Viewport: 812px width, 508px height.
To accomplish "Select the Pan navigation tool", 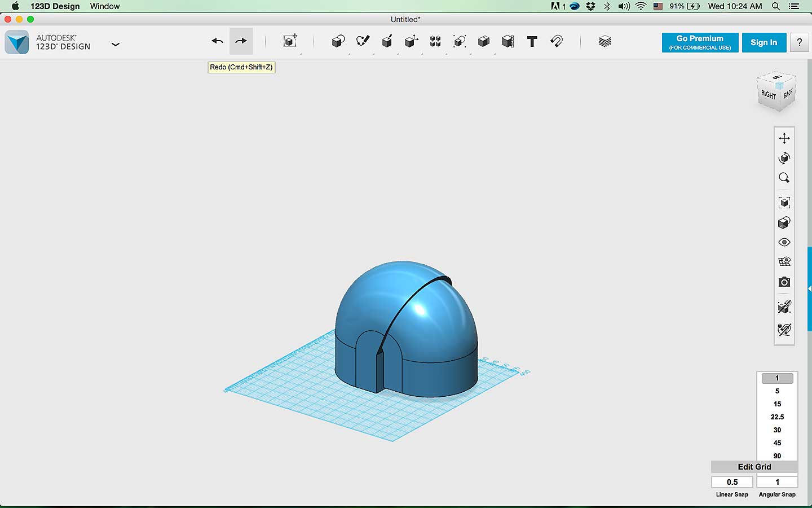I will [784, 138].
